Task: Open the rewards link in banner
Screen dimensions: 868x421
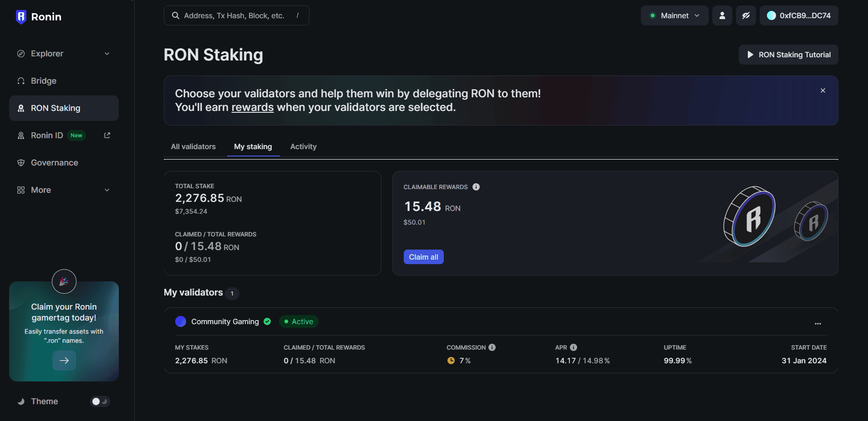Action: [253, 107]
